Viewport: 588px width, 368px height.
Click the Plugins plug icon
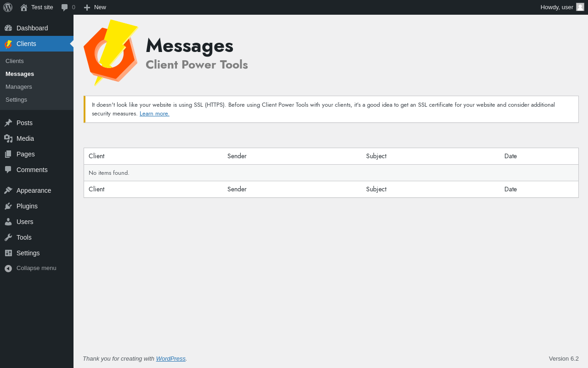pos(8,206)
